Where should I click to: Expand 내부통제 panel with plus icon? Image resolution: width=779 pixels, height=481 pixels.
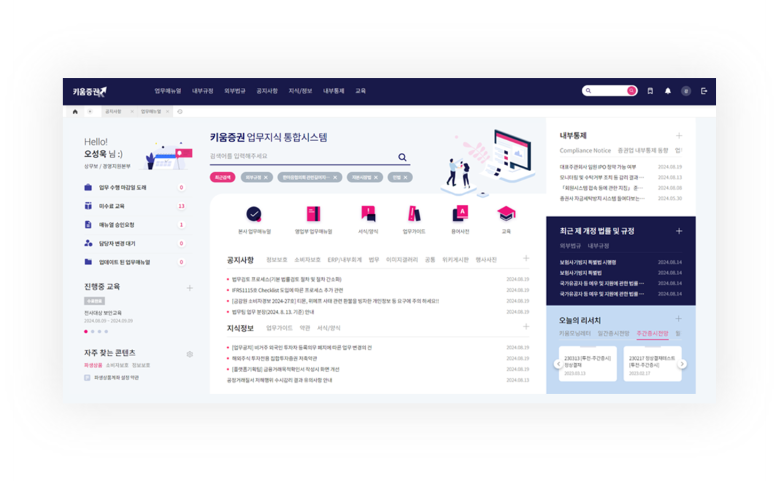pos(679,136)
